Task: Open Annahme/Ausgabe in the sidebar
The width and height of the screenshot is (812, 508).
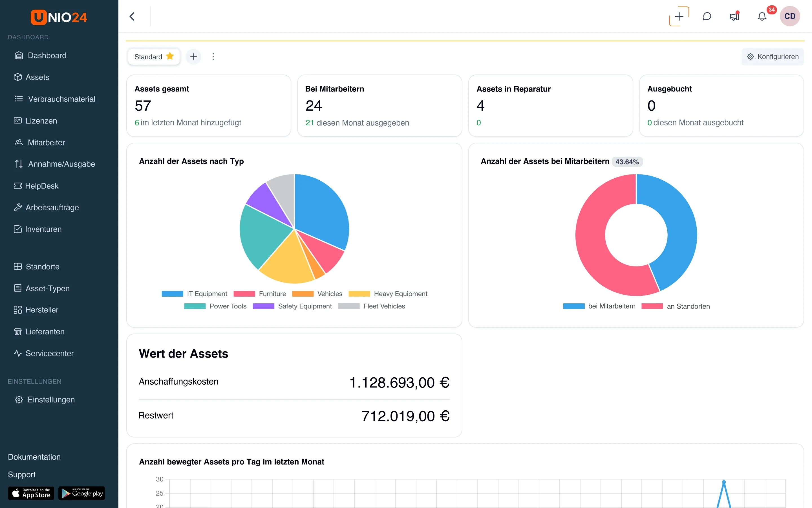Action: [x=55, y=164]
